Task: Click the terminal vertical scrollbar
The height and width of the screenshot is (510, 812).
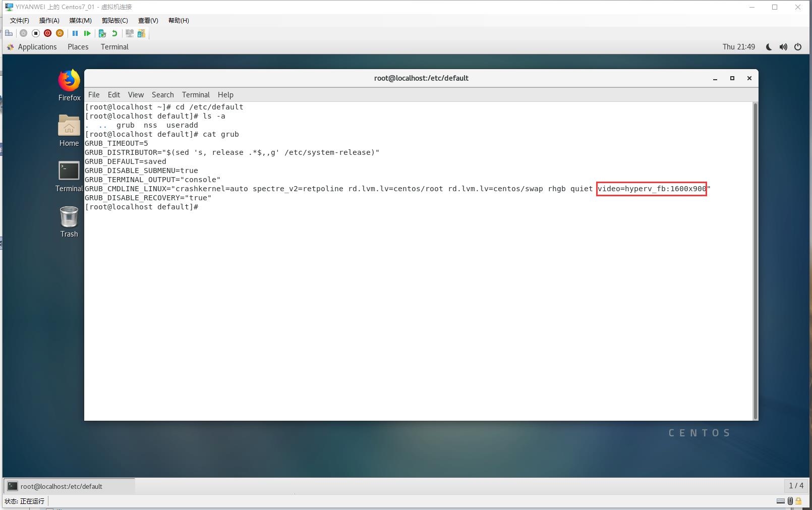Action: [x=755, y=261]
